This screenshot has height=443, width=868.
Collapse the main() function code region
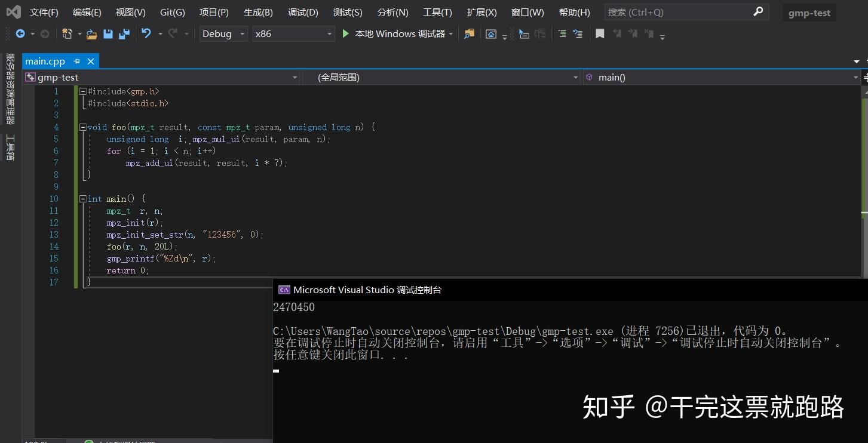82,198
